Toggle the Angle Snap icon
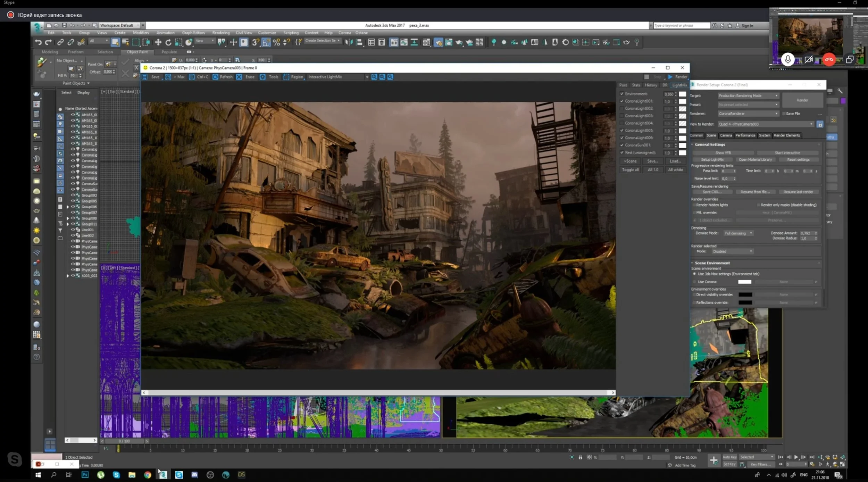The width and height of the screenshot is (868, 482). pyautogui.click(x=266, y=42)
